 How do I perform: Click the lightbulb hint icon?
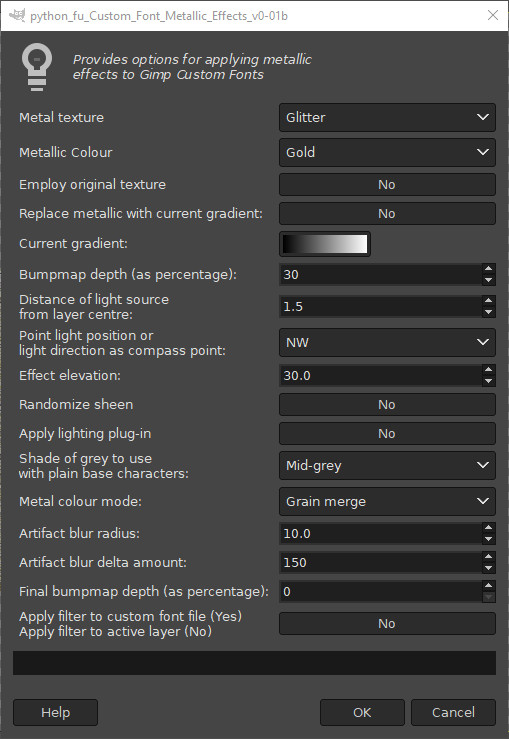[x=37, y=67]
